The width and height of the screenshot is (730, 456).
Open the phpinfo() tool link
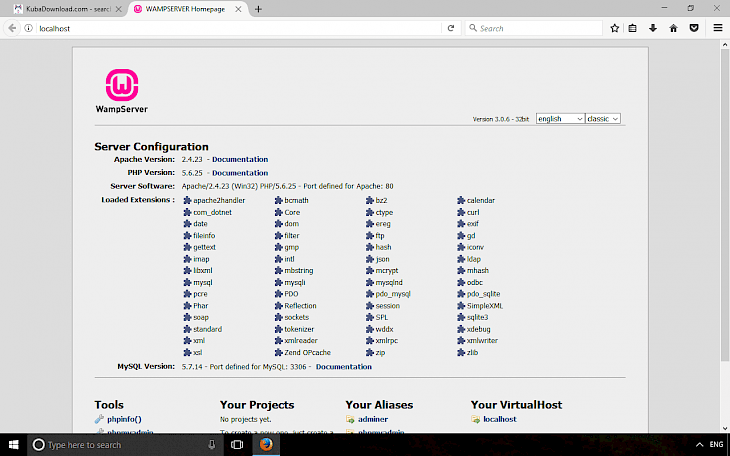coord(124,419)
